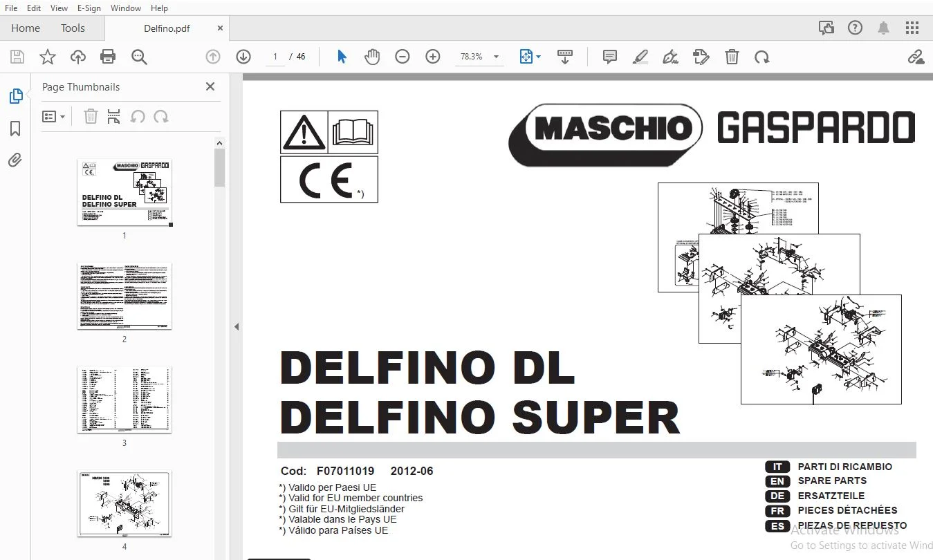
Task: Switch to the Home tab
Action: click(26, 28)
